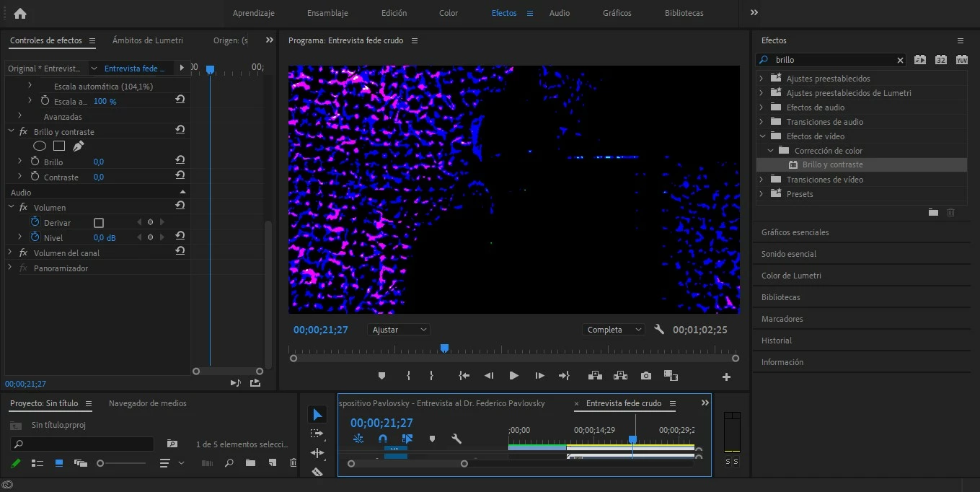Viewport: 980px width, 492px height.
Task: Open the Ámbitos de Lumetri tab
Action: 147,40
